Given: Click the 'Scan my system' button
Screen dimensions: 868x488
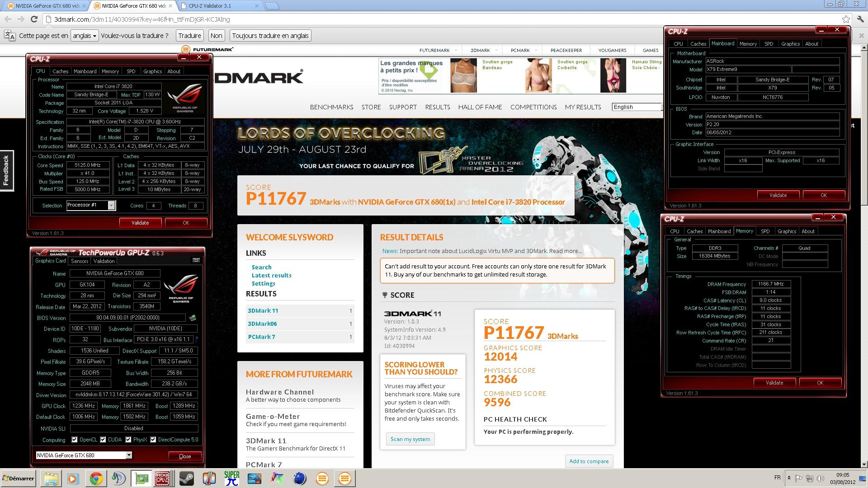Looking at the screenshot, I should click(410, 439).
